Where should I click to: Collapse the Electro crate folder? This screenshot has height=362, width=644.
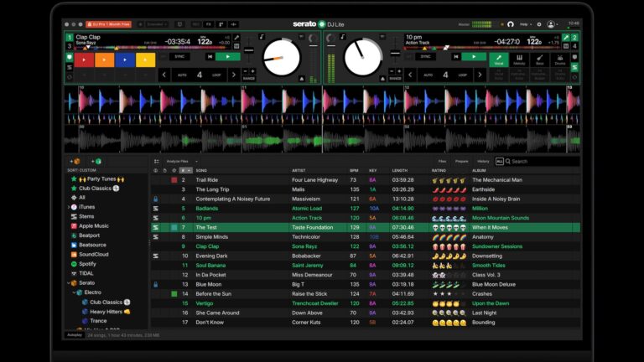(75, 292)
